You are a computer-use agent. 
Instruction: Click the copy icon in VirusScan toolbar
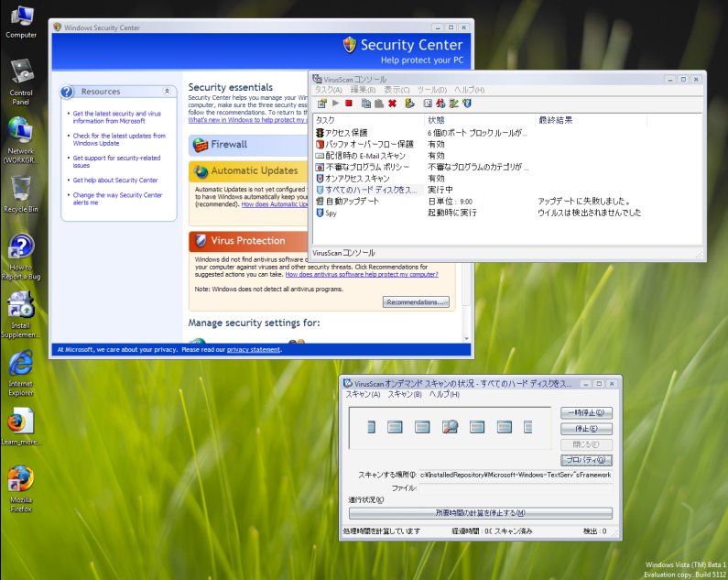point(366,104)
